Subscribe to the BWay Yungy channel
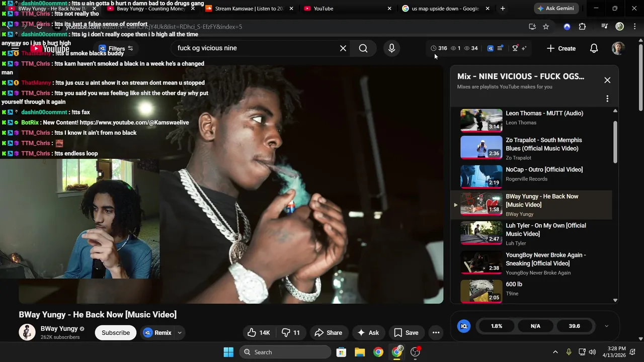The width and height of the screenshot is (644, 362). point(116,333)
